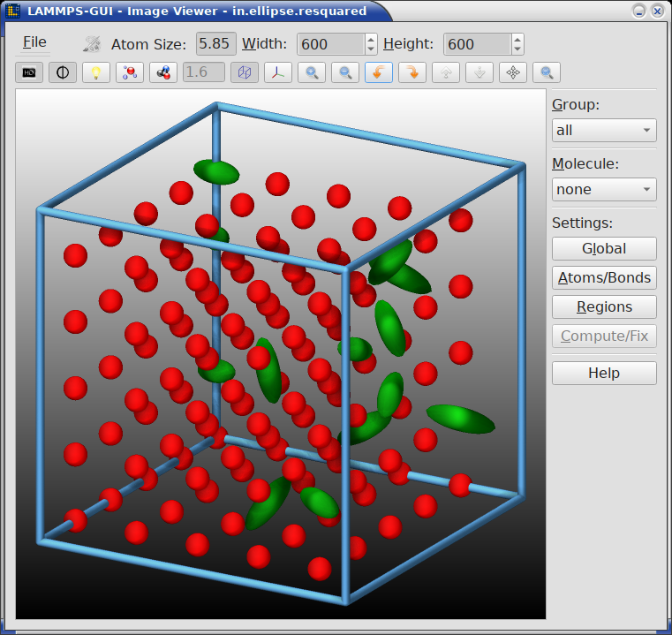Click the red-atom VDW style icon
This screenshot has height=635, width=672.
130,72
